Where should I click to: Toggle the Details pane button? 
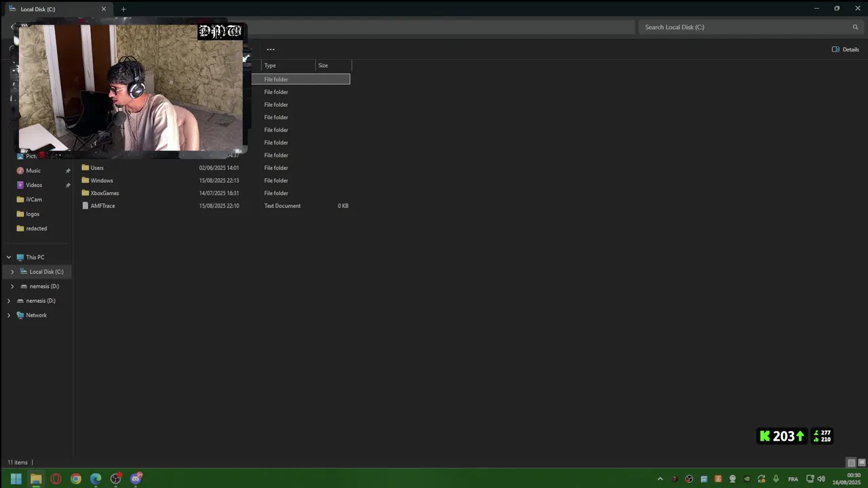point(846,49)
